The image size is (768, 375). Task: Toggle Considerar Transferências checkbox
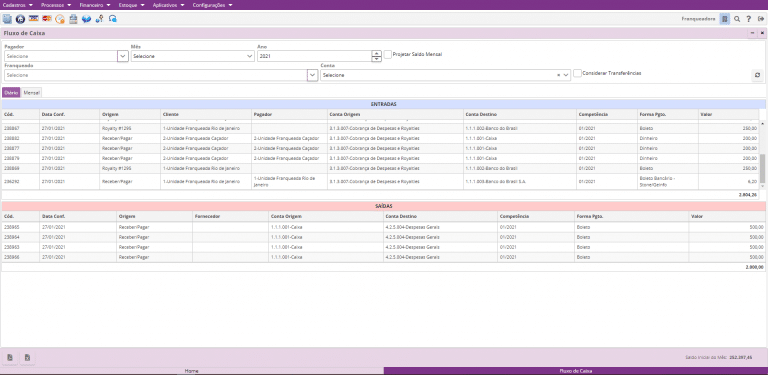click(x=577, y=73)
